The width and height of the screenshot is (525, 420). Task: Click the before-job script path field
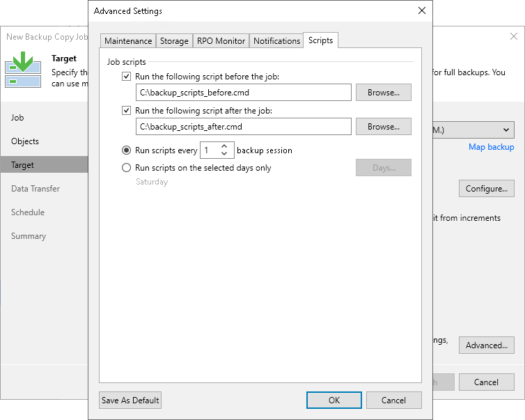(244, 93)
